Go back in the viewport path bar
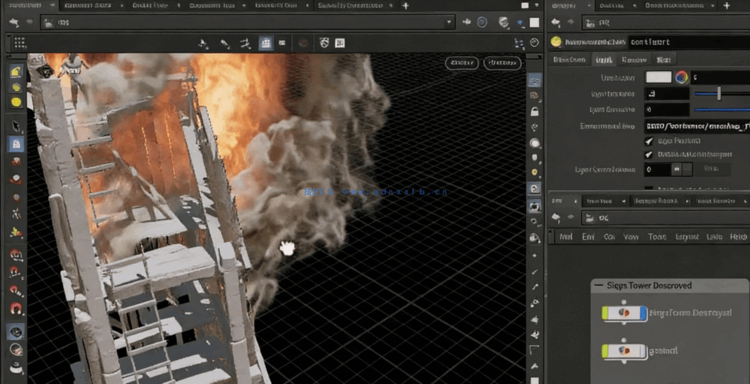The height and width of the screenshot is (384, 750). pyautogui.click(x=14, y=22)
